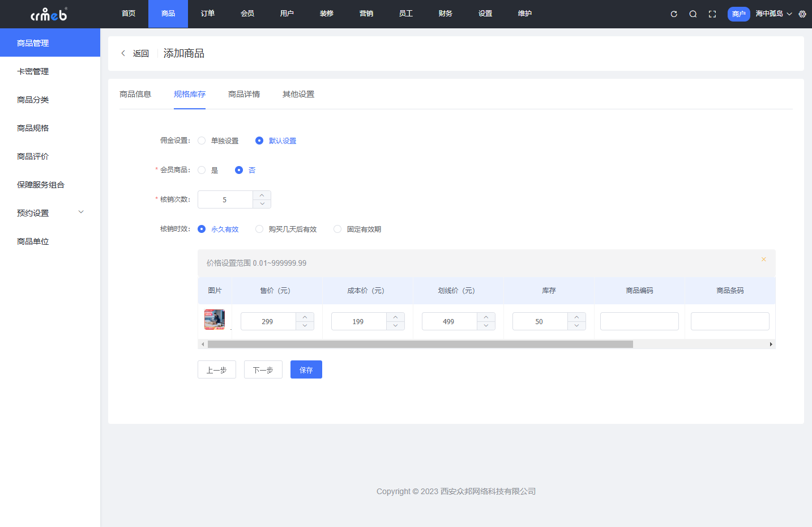The height and width of the screenshot is (527, 812).
Task: Go to 下一步 step
Action: click(x=263, y=369)
